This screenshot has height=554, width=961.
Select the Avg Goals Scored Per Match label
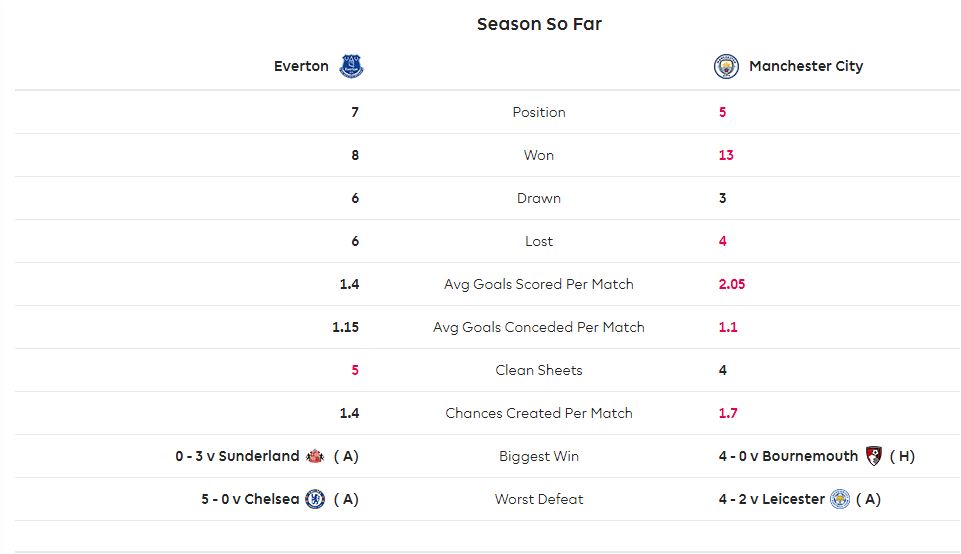click(x=539, y=284)
